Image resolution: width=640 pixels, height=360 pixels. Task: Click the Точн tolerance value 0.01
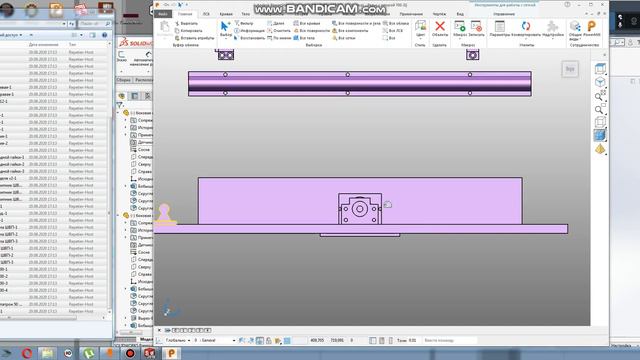pos(412,340)
